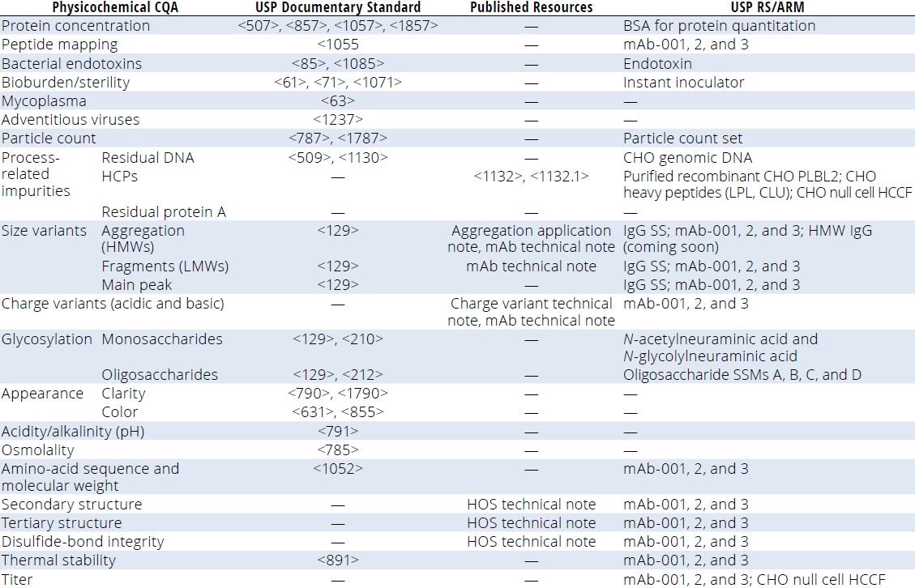Select the BSA for protein quantitation cell

click(719, 26)
